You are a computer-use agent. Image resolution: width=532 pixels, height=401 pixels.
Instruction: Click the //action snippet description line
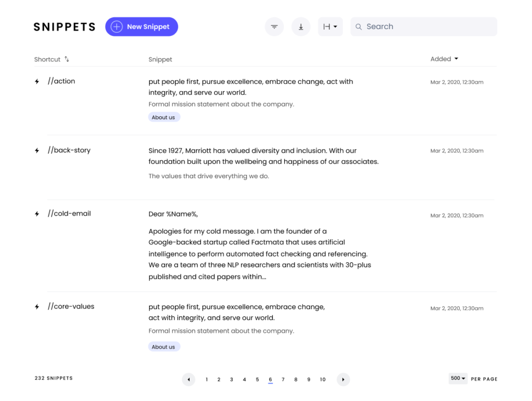[221, 104]
